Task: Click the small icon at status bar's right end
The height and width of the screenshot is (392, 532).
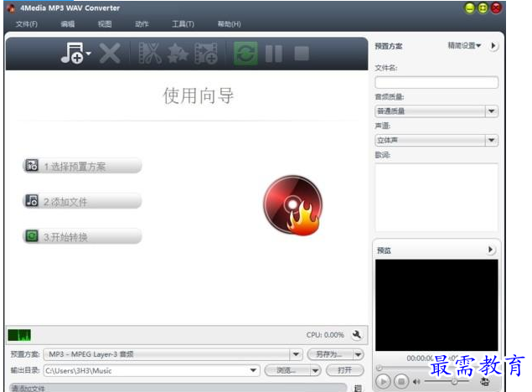Action: [x=358, y=389]
